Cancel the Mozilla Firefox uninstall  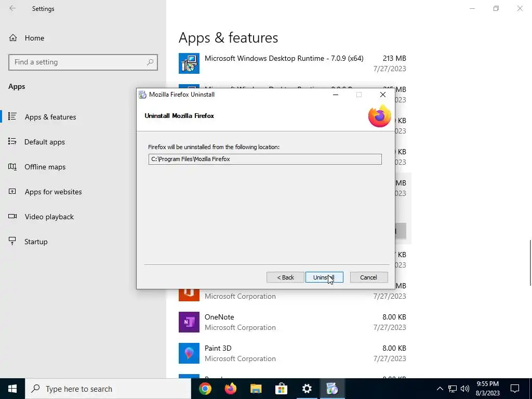pos(369,277)
